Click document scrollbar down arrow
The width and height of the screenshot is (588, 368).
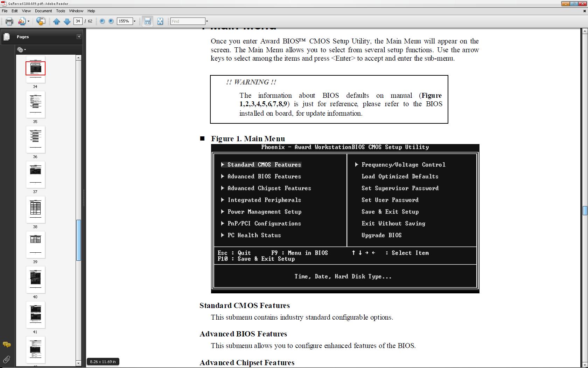pyautogui.click(x=585, y=364)
